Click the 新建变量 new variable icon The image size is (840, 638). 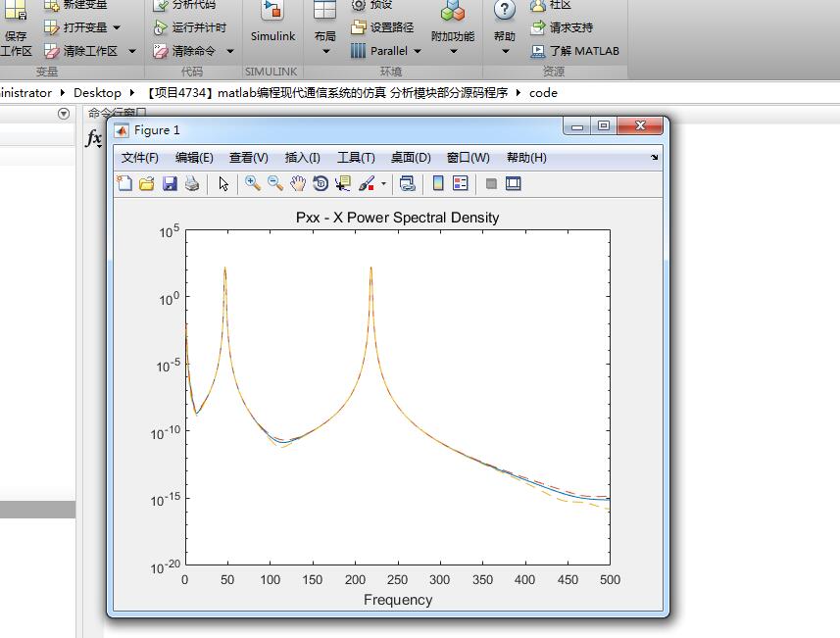(x=51, y=5)
